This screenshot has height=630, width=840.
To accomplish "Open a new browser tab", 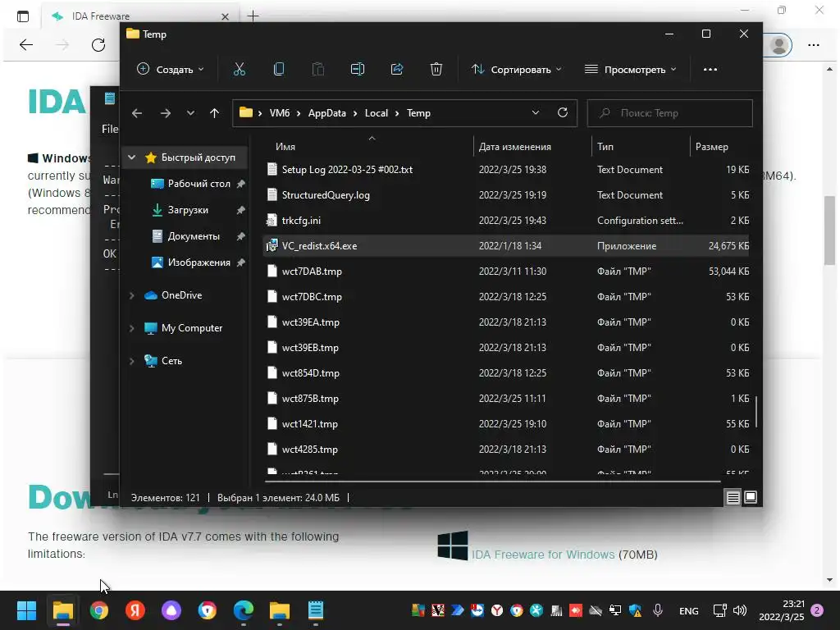I will (253, 16).
